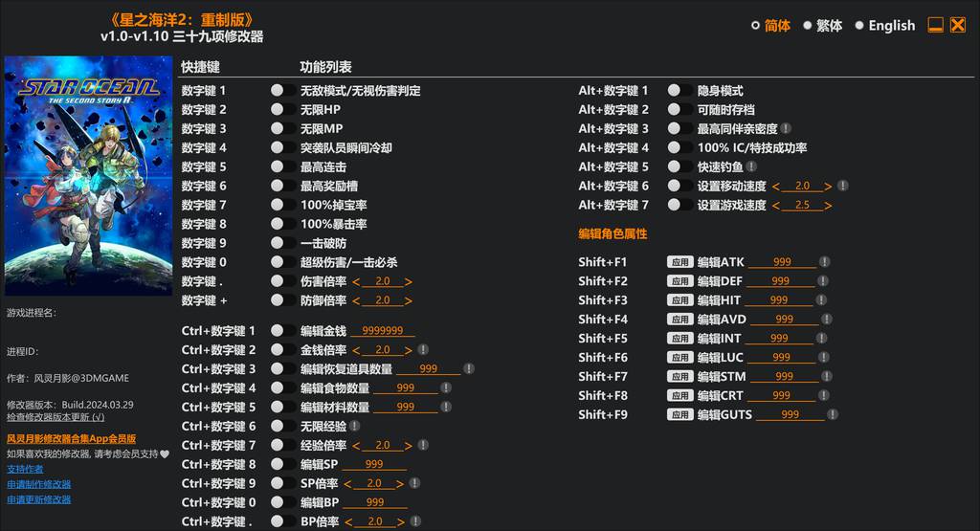Viewport: 980px width, 531px height.
Task: Click 应用 button for 编辑GUTS
Action: pyautogui.click(x=680, y=415)
